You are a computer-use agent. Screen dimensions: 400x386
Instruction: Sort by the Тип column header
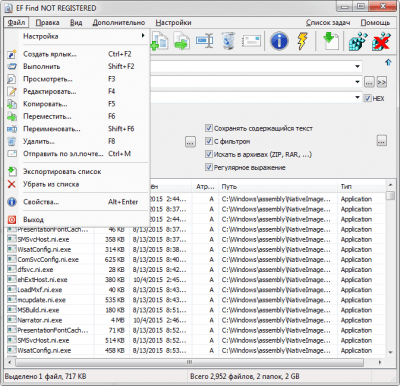tap(361, 187)
